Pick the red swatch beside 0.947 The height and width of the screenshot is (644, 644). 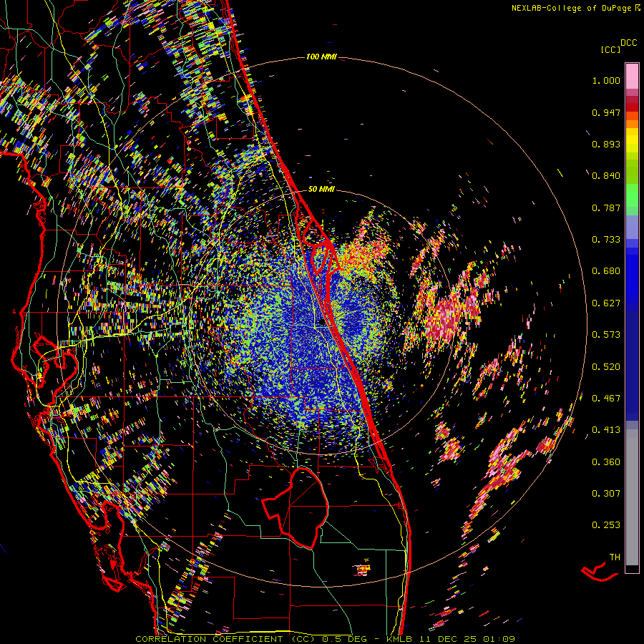(632, 107)
